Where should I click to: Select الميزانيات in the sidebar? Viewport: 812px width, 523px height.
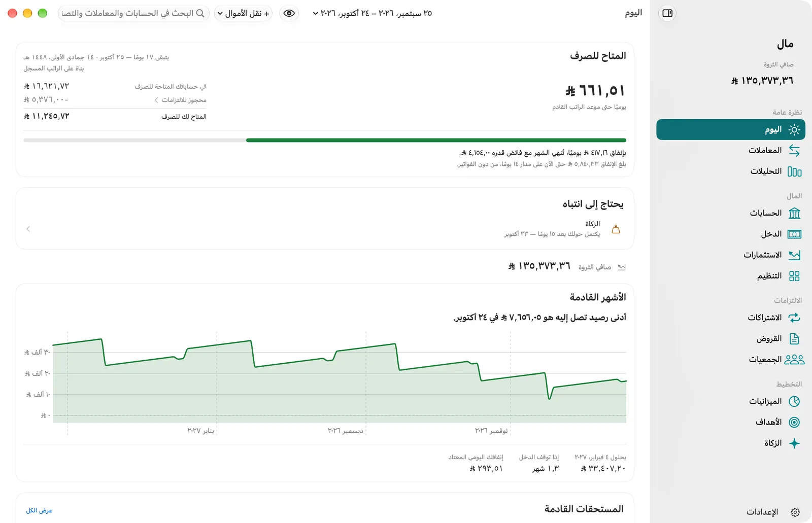[731, 401]
